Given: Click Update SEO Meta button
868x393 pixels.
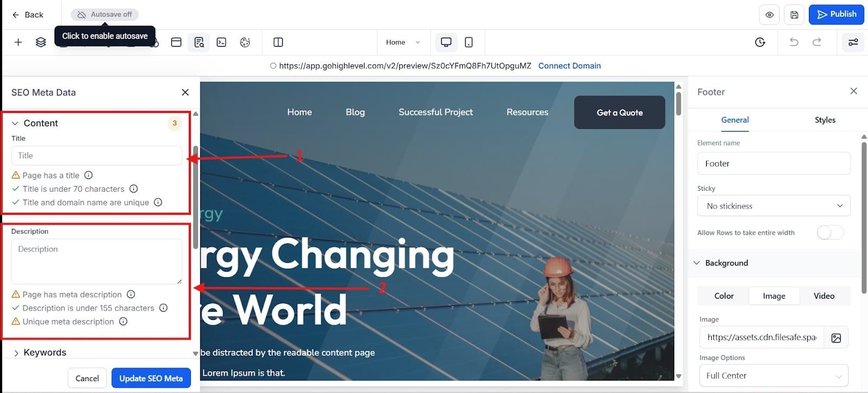Looking at the screenshot, I should pos(151,378).
